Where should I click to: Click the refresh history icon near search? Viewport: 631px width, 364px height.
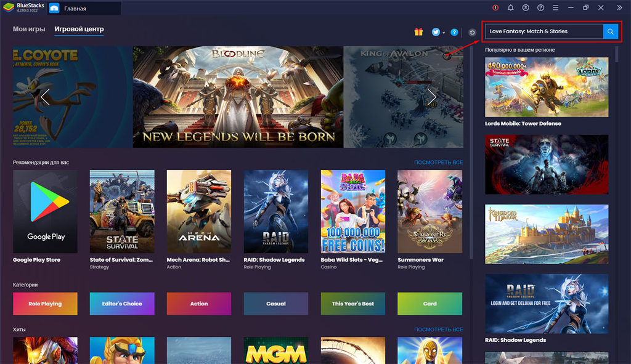pos(472,33)
